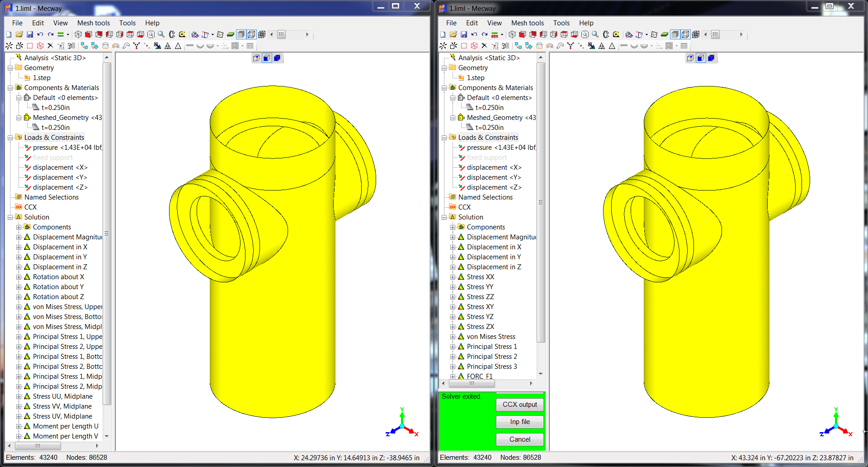The width and height of the screenshot is (868, 467).
Task: Click deformation scale slider in left toolbar
Action: tap(281, 34)
